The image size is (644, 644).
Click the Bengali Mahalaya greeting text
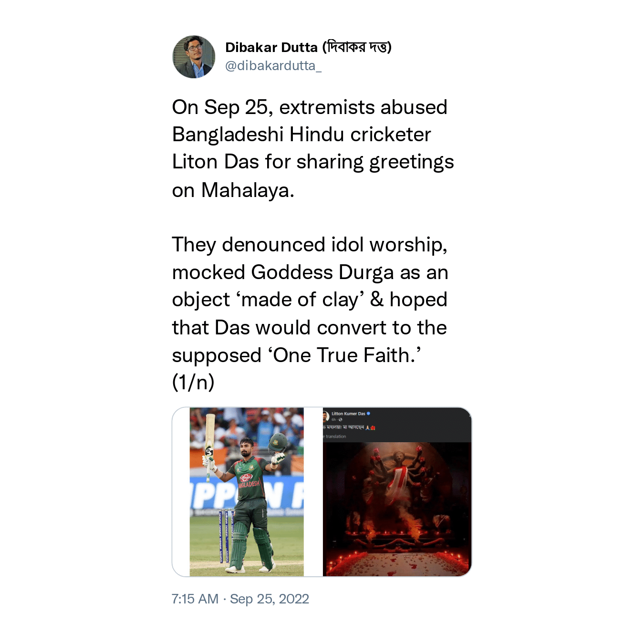tap(343, 427)
